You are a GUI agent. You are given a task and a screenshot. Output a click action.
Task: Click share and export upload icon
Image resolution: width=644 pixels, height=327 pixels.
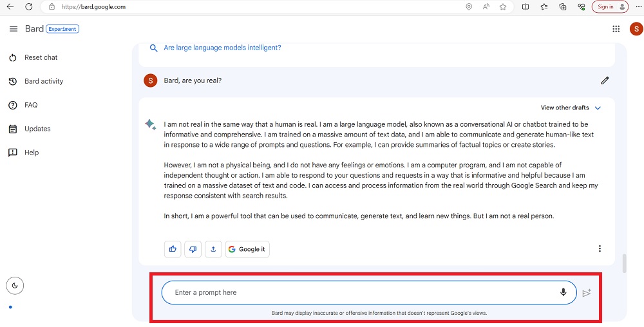click(x=213, y=249)
